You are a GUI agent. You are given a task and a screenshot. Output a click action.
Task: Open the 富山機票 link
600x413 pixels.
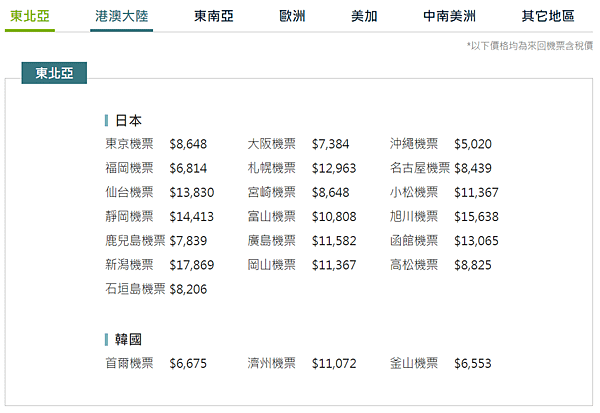271,217
